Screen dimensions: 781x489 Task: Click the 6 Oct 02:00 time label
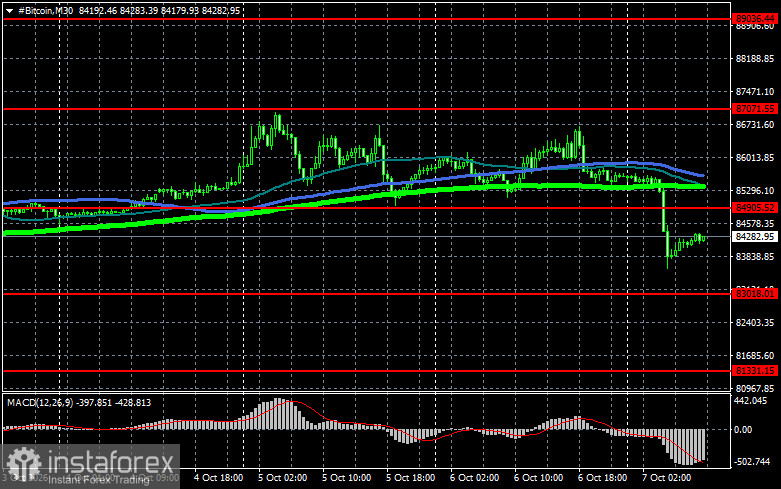(475, 478)
